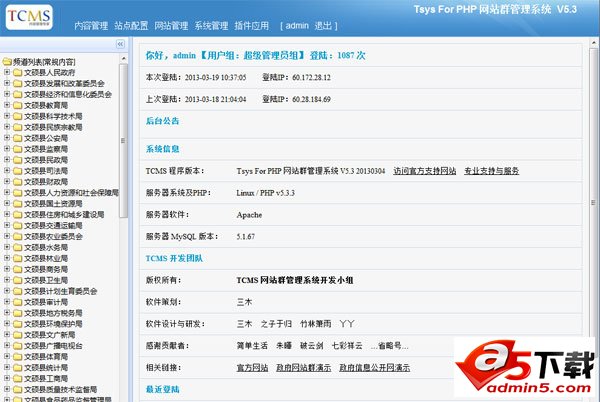Open the 专业支持与服务 link

[492, 171]
